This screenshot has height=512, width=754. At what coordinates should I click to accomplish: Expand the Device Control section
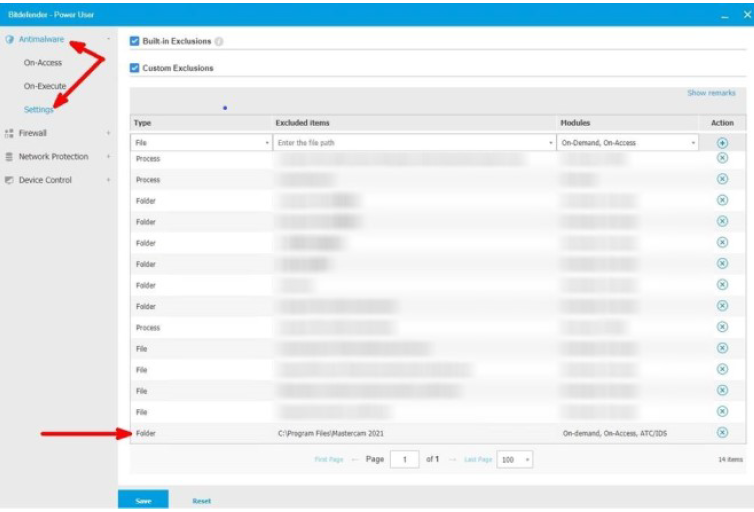pyautogui.click(x=109, y=180)
